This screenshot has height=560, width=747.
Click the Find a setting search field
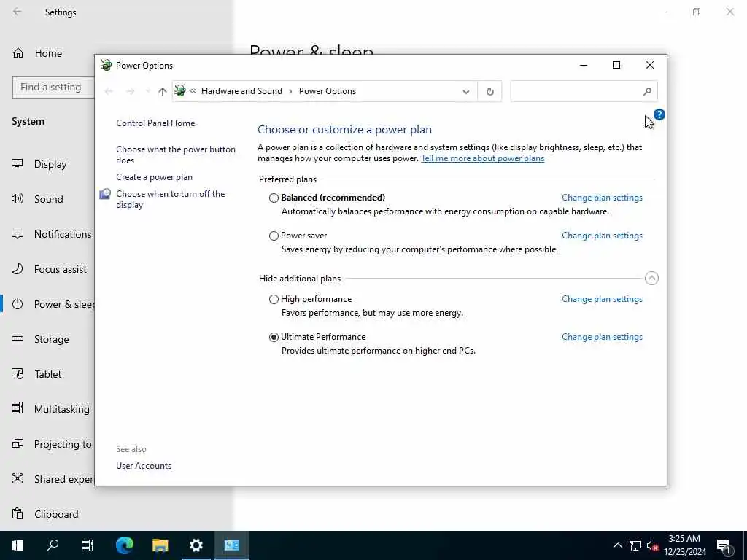(53, 87)
